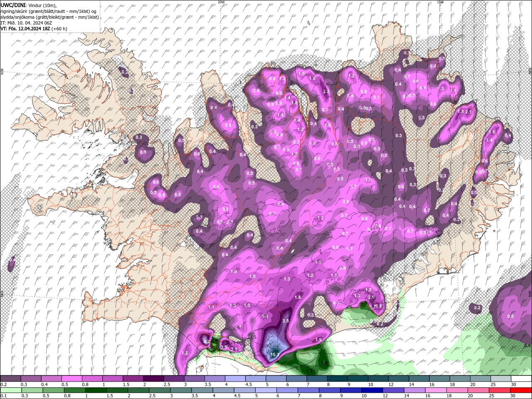The width and height of the screenshot is (532, 399).
Task: Click the "15W" longitude label
Action: tap(440, 2)
